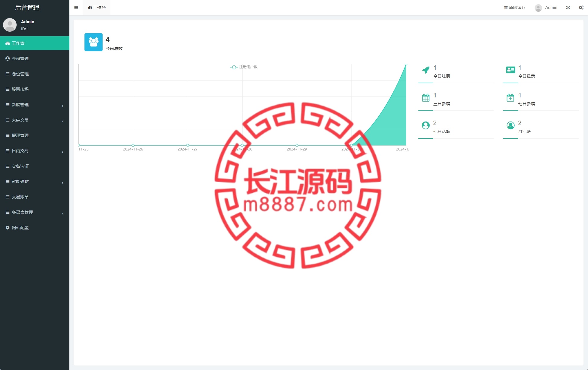Viewport: 588px width, 370px height.
Task: Open 会员管理 menu
Action: point(35,59)
